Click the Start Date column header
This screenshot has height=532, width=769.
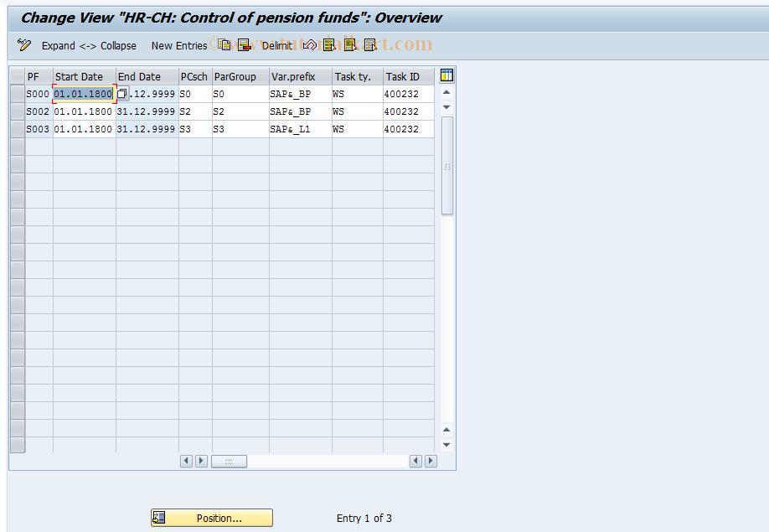(x=85, y=76)
